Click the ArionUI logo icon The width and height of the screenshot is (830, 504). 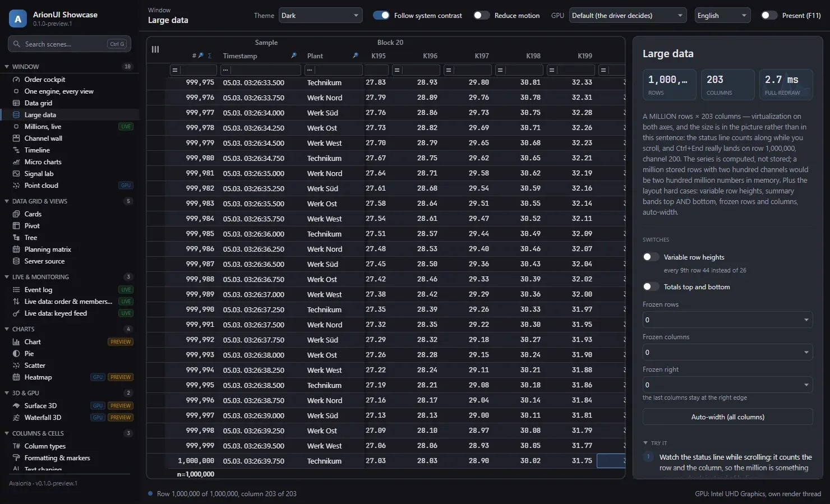18,19
